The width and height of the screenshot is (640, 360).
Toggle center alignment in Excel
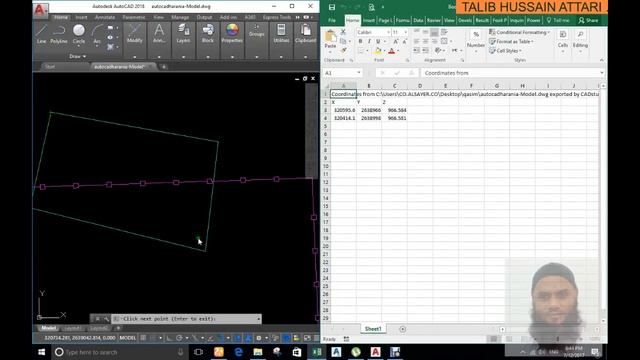pos(425,41)
